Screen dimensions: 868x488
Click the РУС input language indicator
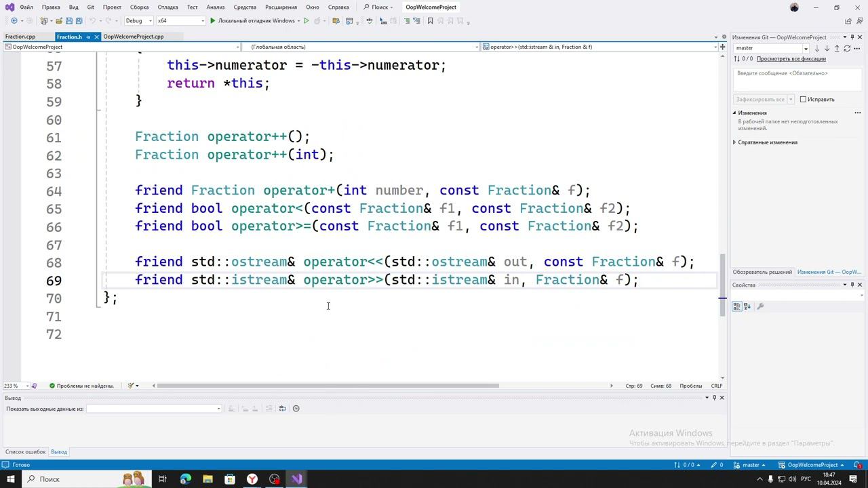(x=806, y=479)
